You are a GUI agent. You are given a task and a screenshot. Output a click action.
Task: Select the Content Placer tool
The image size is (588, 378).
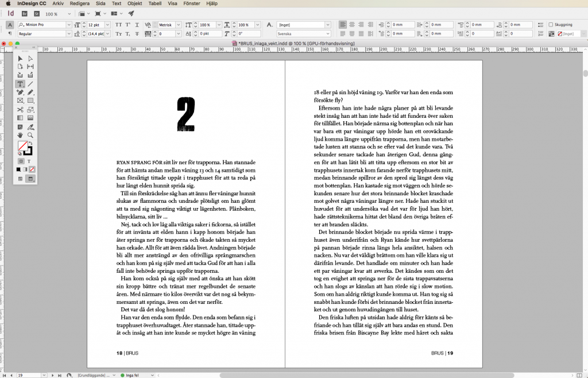coord(30,75)
